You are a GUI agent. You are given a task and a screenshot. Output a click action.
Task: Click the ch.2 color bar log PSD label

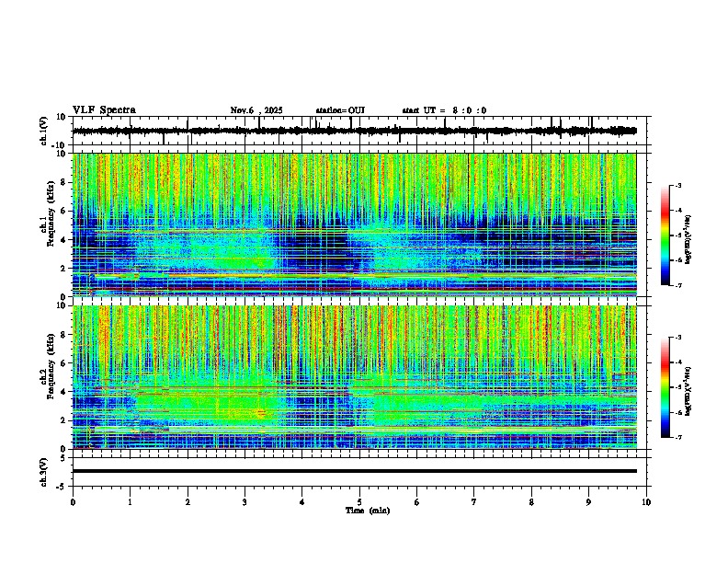coord(688,392)
